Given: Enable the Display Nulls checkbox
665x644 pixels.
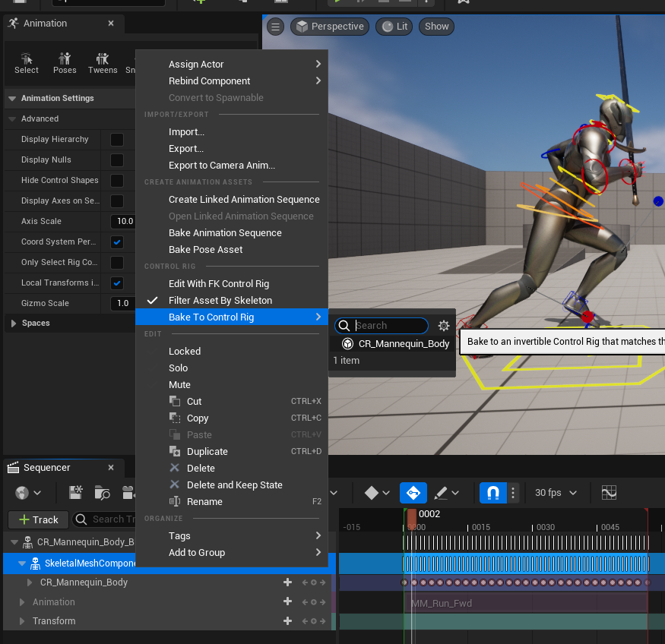Looking at the screenshot, I should click(x=117, y=160).
